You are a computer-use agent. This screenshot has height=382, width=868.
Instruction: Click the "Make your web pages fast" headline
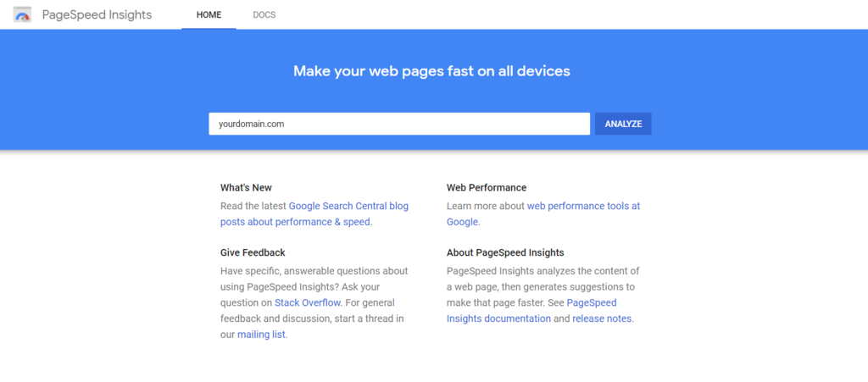coord(431,71)
